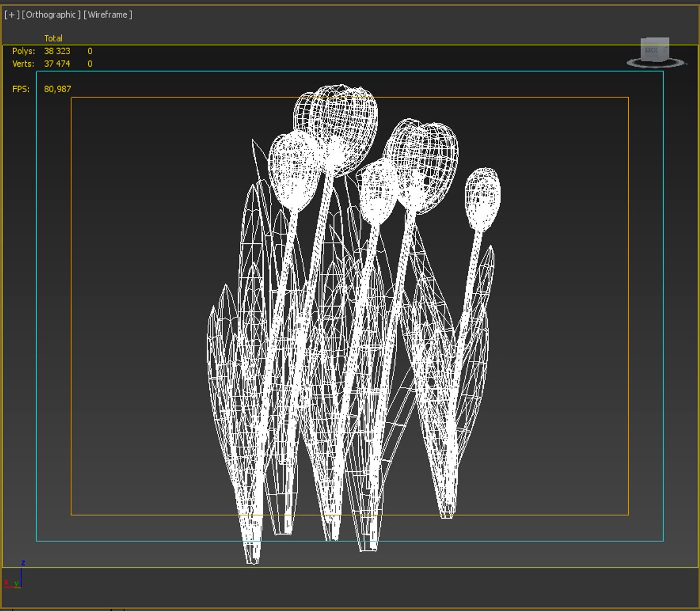Screen dimensions: 700x611
Task: Select the Polys count value 38 323
Action: click(57, 51)
